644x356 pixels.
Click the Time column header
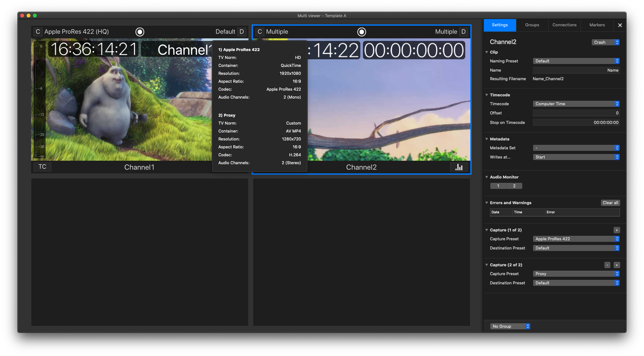[x=528, y=212]
